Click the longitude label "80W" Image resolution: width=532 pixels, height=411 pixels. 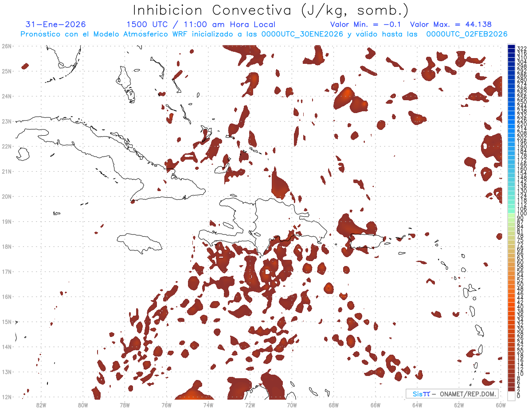click(x=83, y=404)
